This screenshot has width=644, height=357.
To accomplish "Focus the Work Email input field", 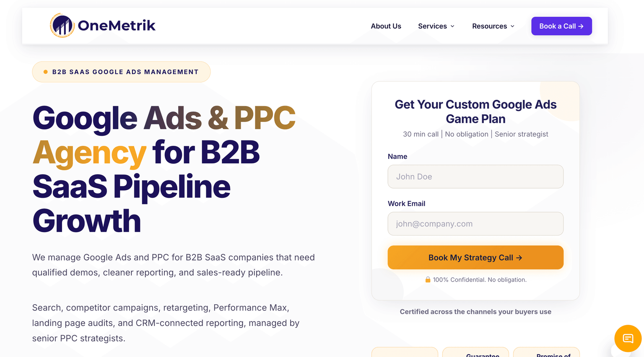I will [475, 224].
